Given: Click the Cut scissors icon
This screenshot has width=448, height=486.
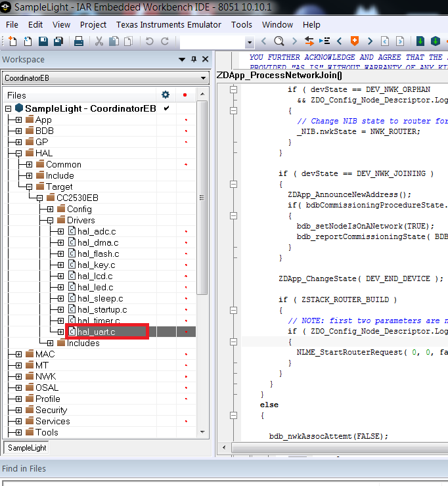Looking at the screenshot, I should coord(99,41).
